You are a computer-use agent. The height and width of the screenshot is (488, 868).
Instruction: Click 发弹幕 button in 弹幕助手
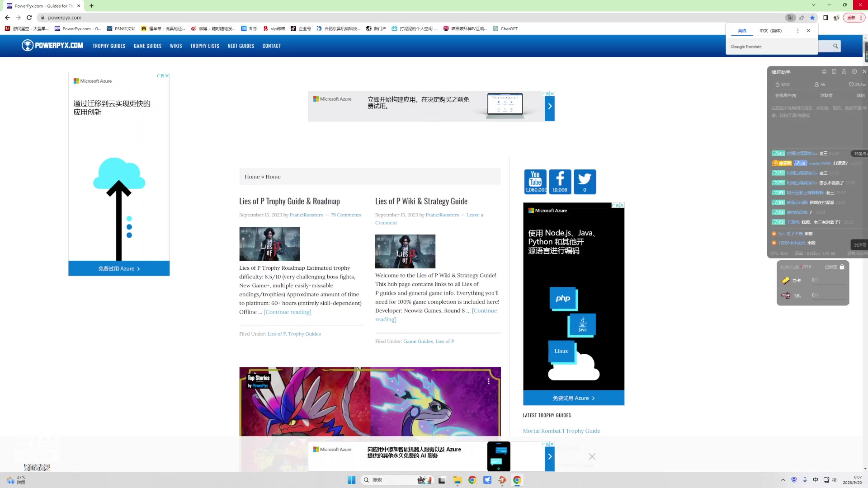tap(859, 244)
